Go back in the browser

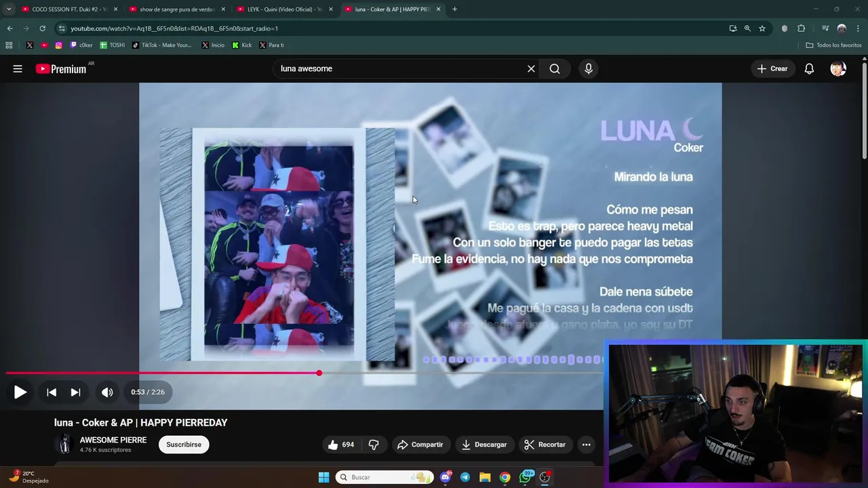[x=9, y=28]
